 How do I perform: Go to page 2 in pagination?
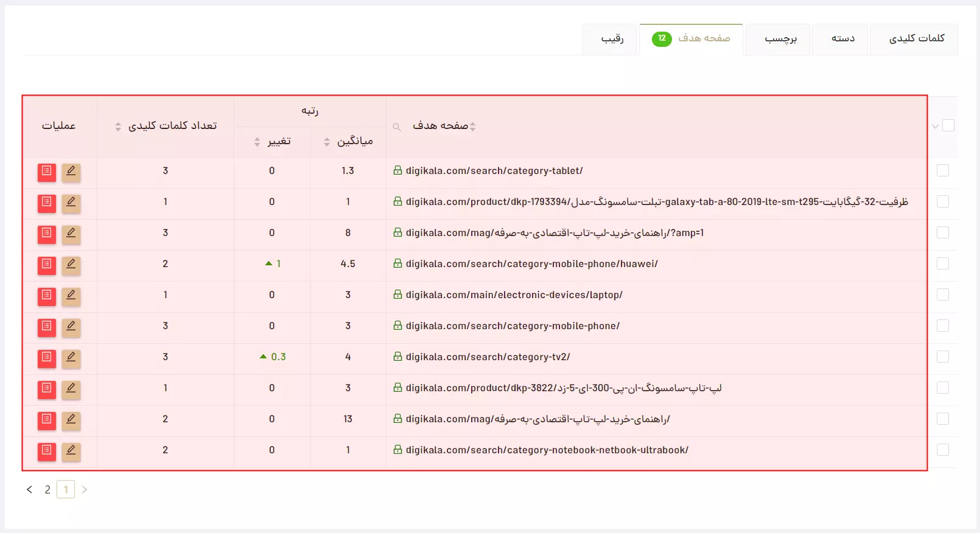click(x=47, y=489)
